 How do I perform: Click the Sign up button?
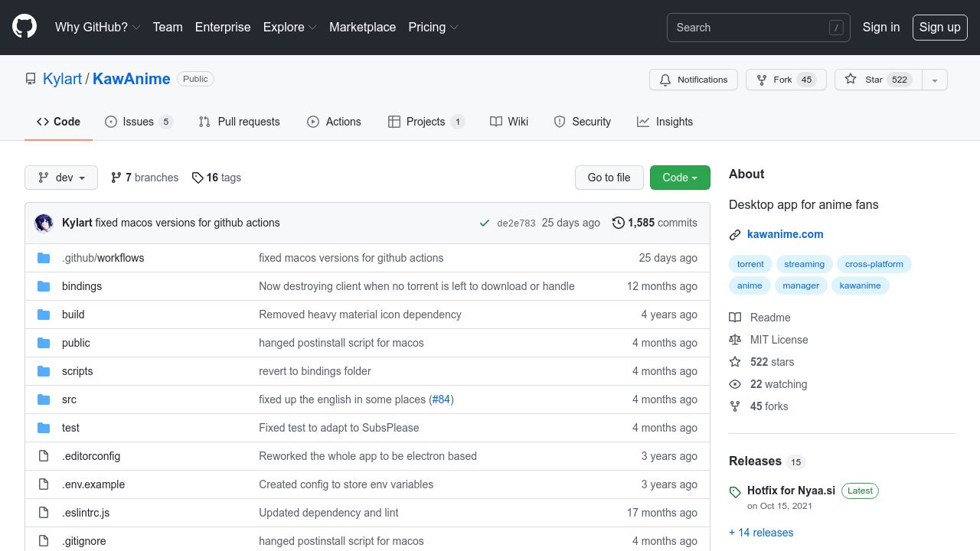click(x=940, y=27)
